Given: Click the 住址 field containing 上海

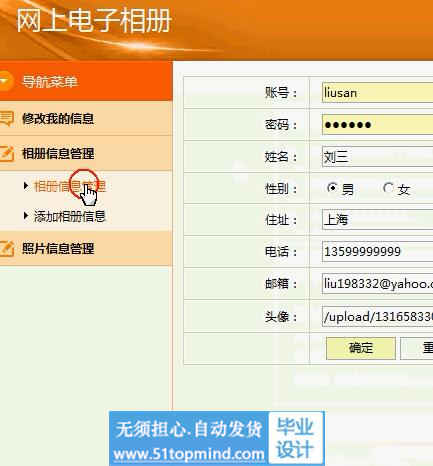Looking at the screenshot, I should click(377, 219).
